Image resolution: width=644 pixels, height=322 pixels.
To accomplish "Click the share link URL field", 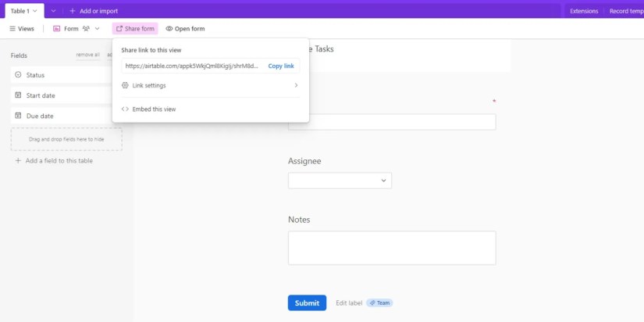I will coord(192,66).
